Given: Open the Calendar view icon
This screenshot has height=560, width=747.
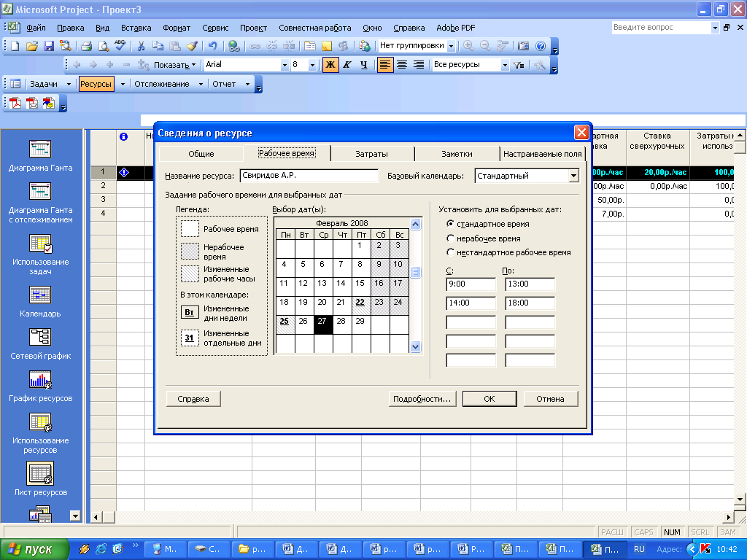Looking at the screenshot, I should click(40, 295).
